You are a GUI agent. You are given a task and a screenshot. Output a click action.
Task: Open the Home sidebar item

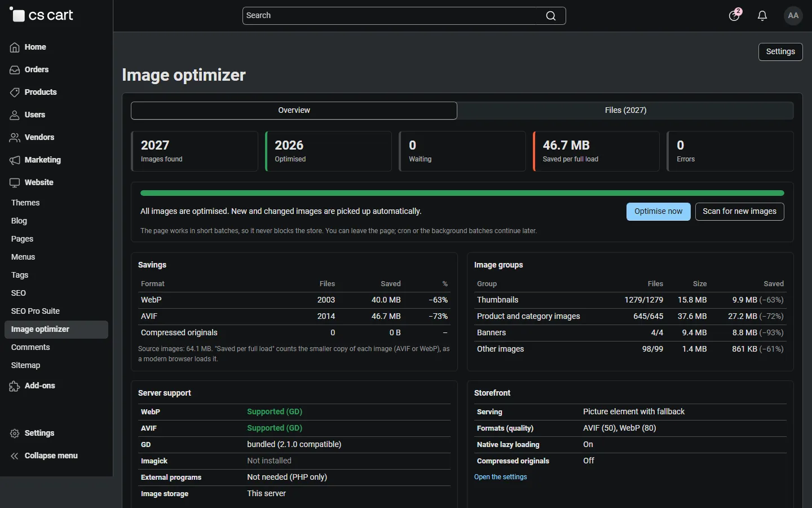tap(28, 47)
